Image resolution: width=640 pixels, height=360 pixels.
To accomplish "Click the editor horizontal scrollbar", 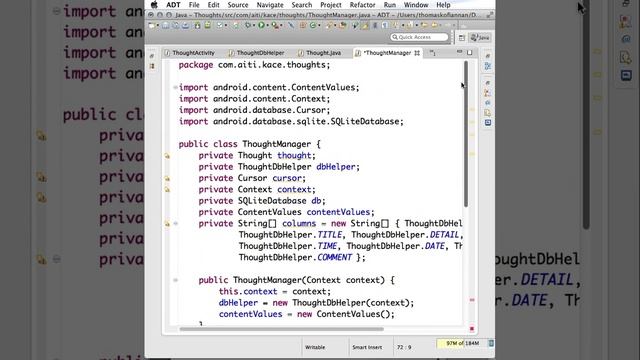I will (282, 329).
